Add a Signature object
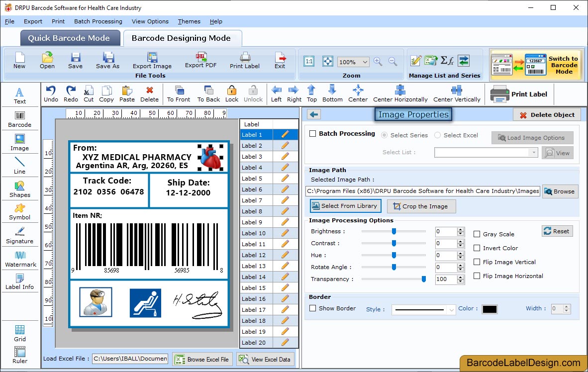Image resolution: width=588 pixels, height=372 pixels. (x=19, y=236)
